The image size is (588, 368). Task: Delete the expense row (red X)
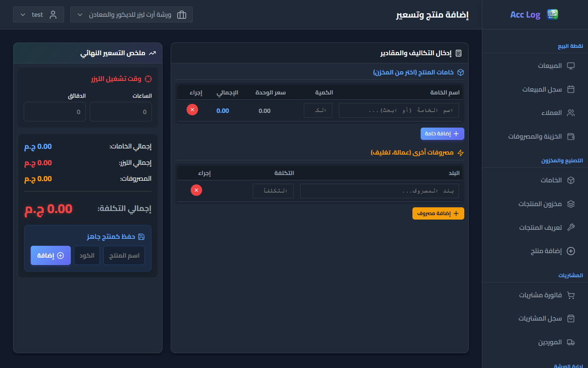(x=196, y=190)
